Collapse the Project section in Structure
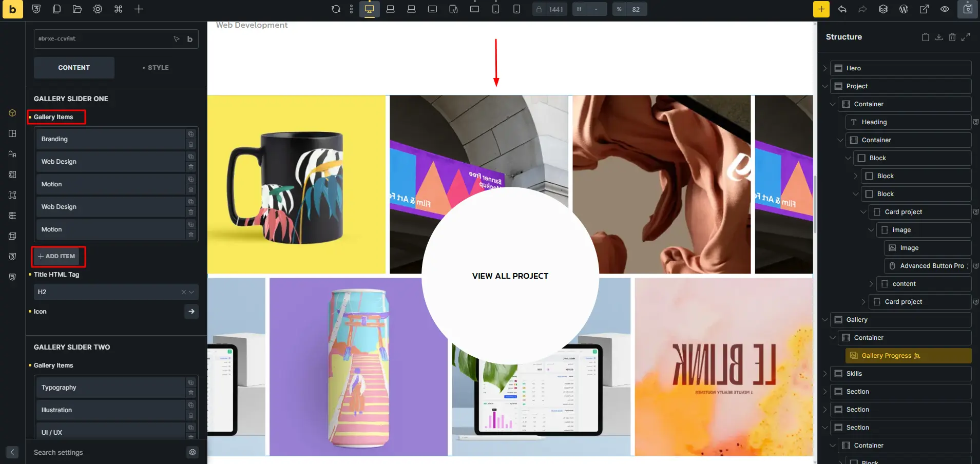Screen dimensions: 980x464 [824, 86]
